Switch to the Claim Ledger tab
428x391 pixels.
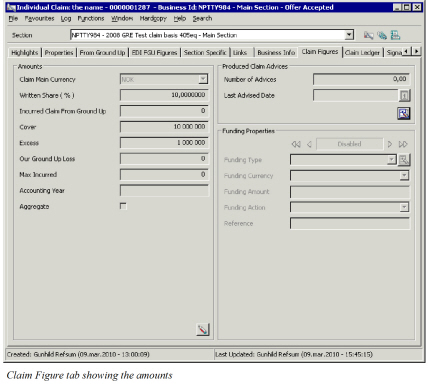(362, 53)
